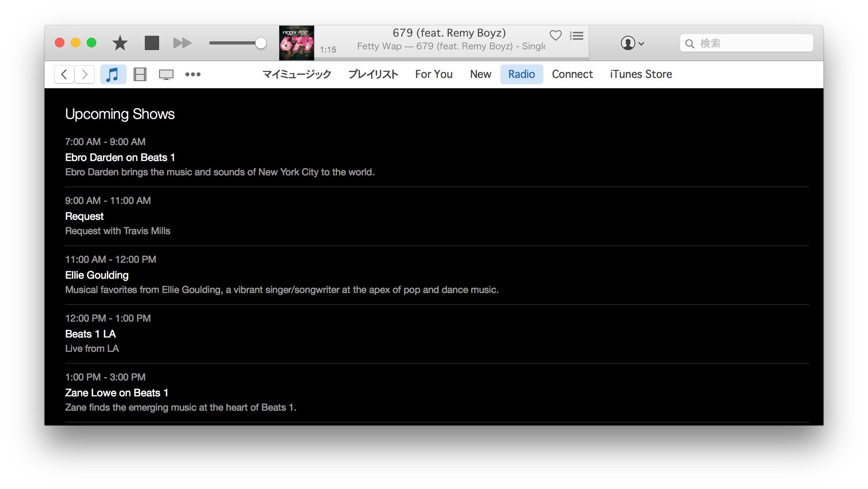Click the volume slider knob
The width and height of the screenshot is (868, 489).
[261, 43]
